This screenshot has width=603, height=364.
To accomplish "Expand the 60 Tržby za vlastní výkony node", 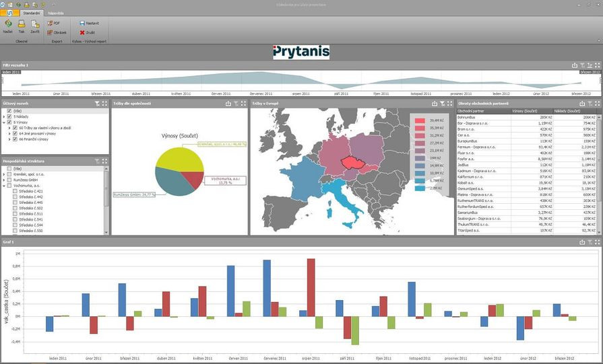I will [9, 128].
